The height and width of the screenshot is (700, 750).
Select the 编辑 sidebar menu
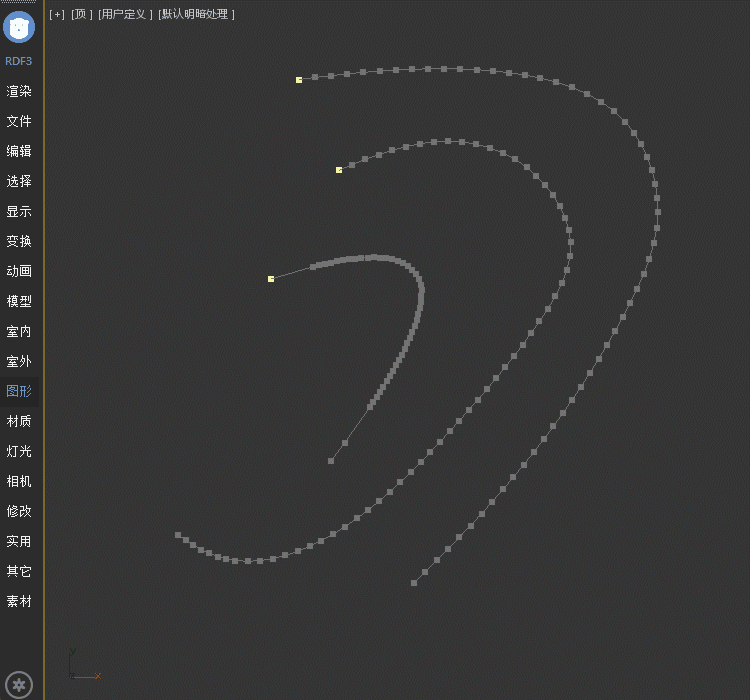pyautogui.click(x=19, y=151)
